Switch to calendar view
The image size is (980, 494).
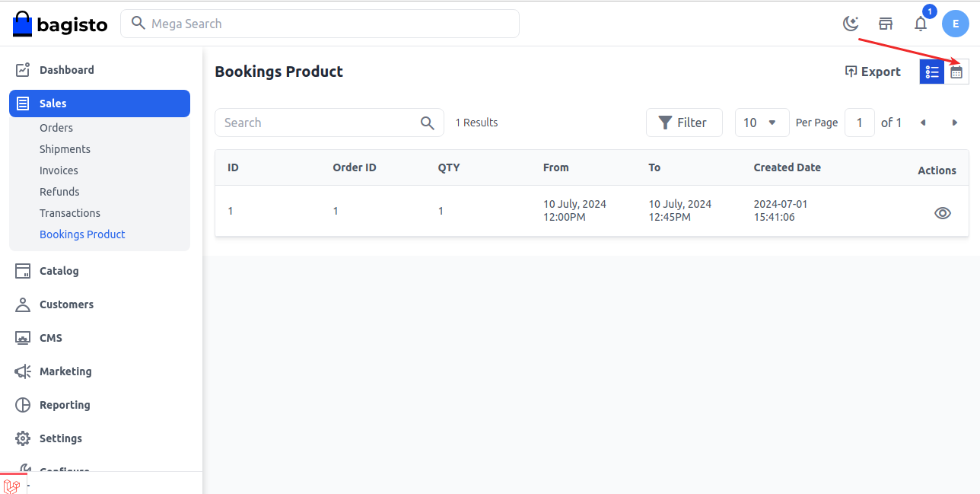pos(956,72)
